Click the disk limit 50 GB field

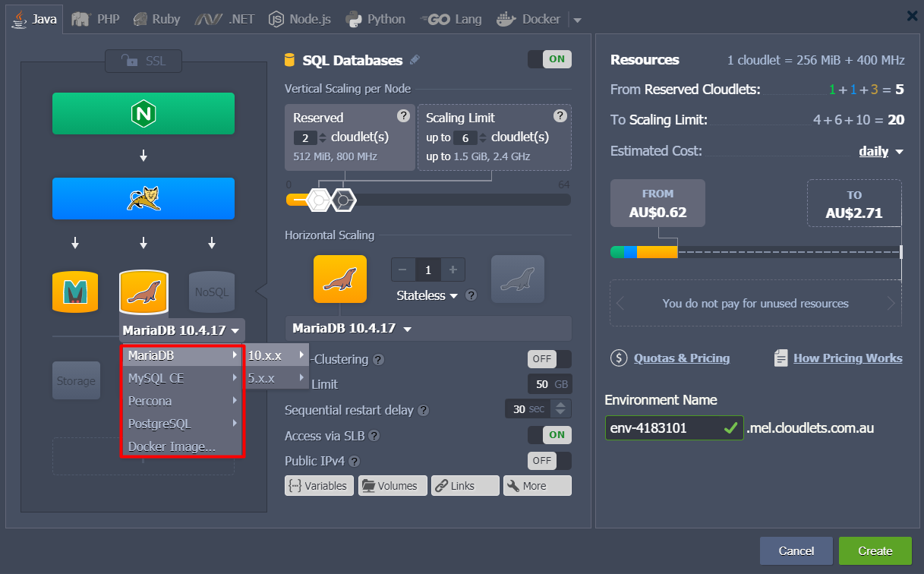point(550,384)
